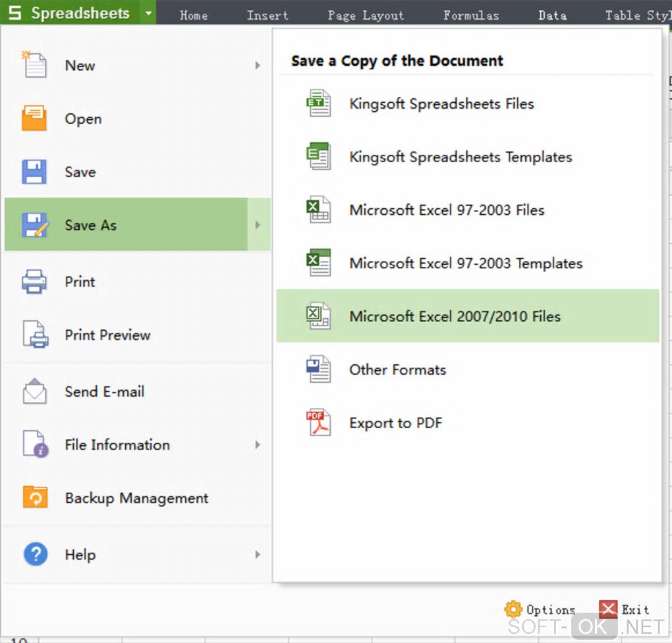Click the blue Save floppy icon
Viewport: 672px width, 643px height.
click(x=34, y=172)
